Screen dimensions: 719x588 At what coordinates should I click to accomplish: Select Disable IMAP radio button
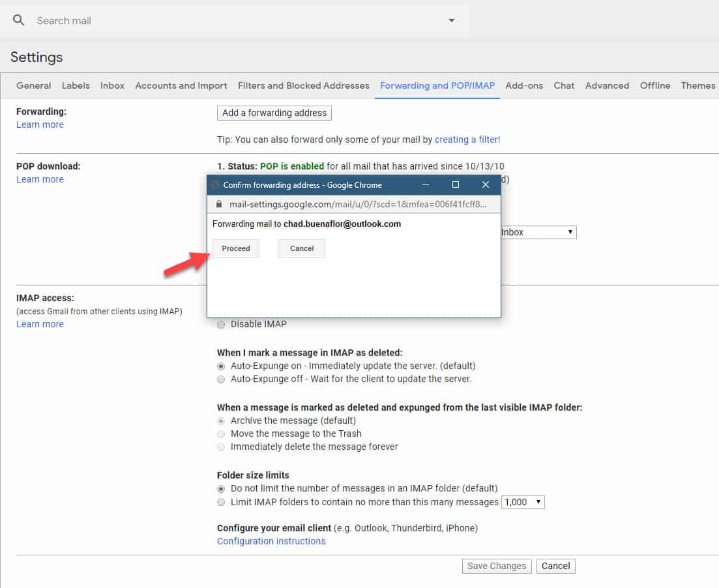(x=221, y=325)
